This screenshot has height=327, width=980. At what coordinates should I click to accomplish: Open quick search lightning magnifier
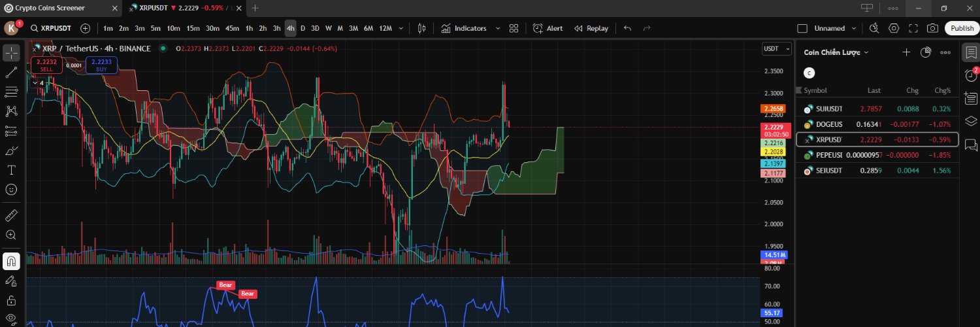point(874,28)
